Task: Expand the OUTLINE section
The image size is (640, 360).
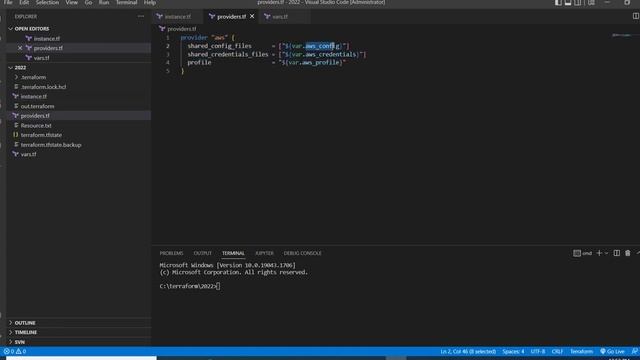Action: pyautogui.click(x=25, y=323)
